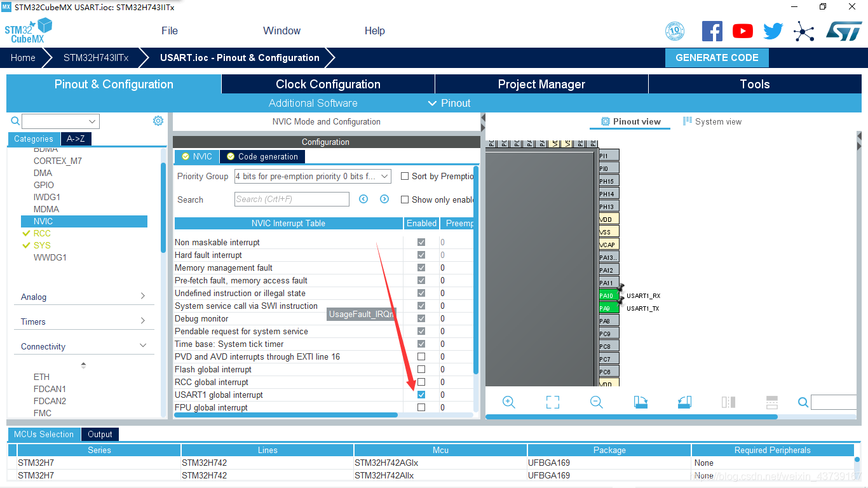Go to Home breadcrumb
868x488 pixels.
tap(23, 57)
